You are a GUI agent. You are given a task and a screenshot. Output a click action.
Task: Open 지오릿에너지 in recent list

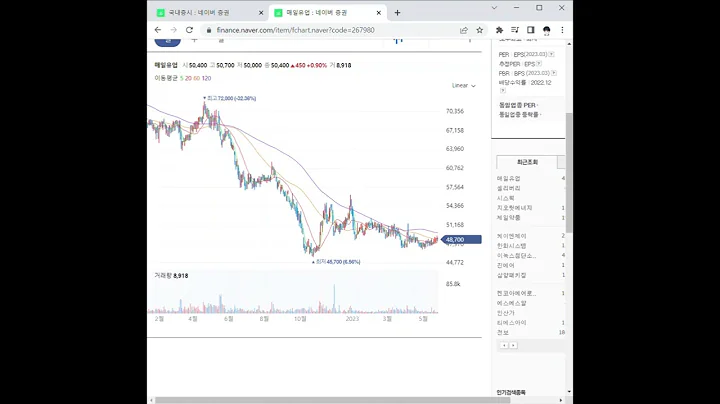coord(515,208)
